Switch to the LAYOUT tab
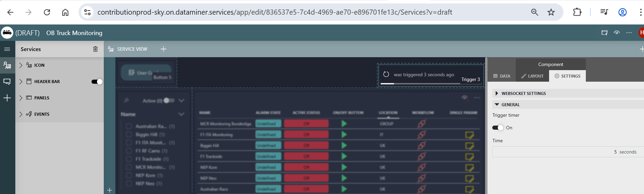The width and height of the screenshot is (644, 194). [532, 76]
